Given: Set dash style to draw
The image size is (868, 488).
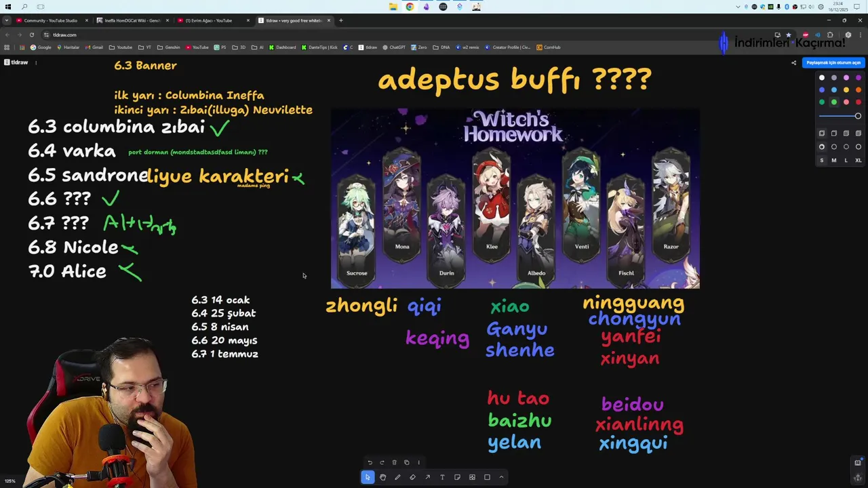Looking at the screenshot, I should coord(822,147).
